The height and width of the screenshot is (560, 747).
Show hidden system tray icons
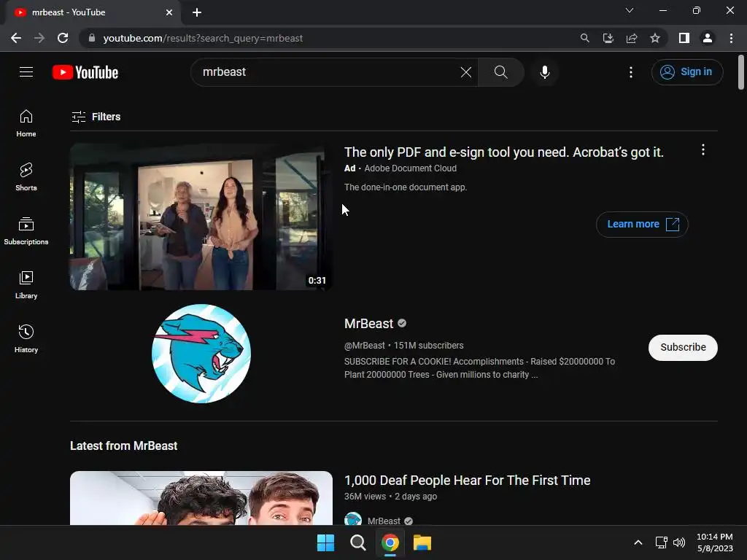(638, 542)
